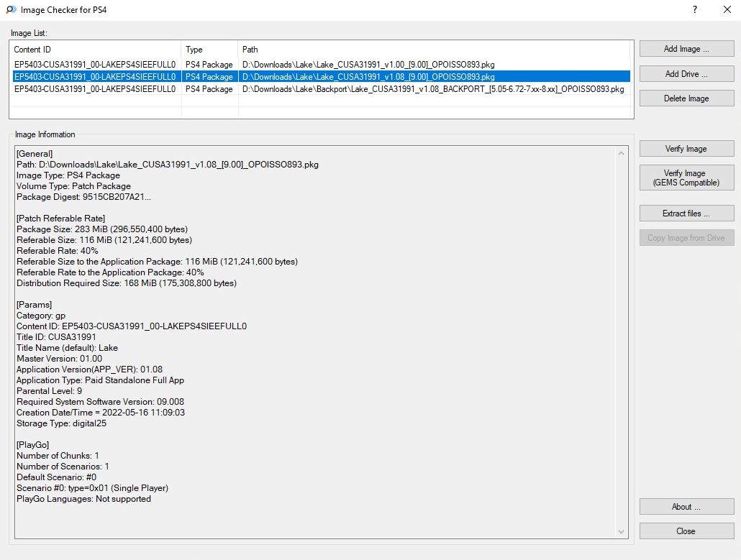Click the Title Name (default): Lake line
This screenshot has width=741, height=560.
point(67,348)
